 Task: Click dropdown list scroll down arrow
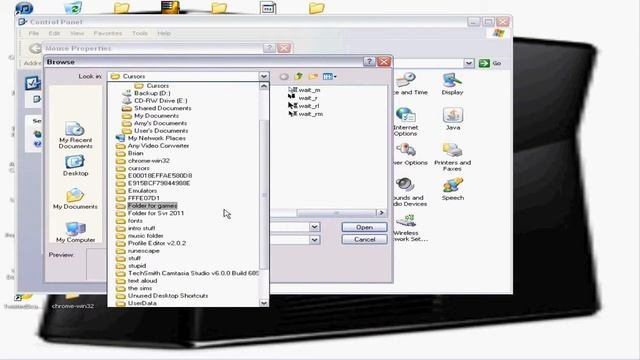pyautogui.click(x=264, y=303)
